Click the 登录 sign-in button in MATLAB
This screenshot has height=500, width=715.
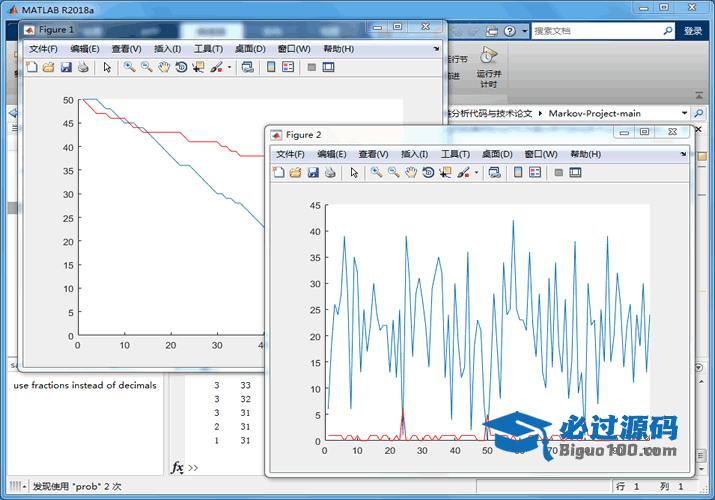[693, 31]
